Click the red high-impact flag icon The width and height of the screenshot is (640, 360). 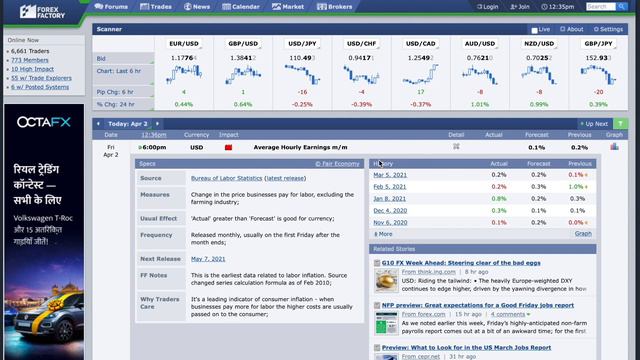[x=228, y=147]
